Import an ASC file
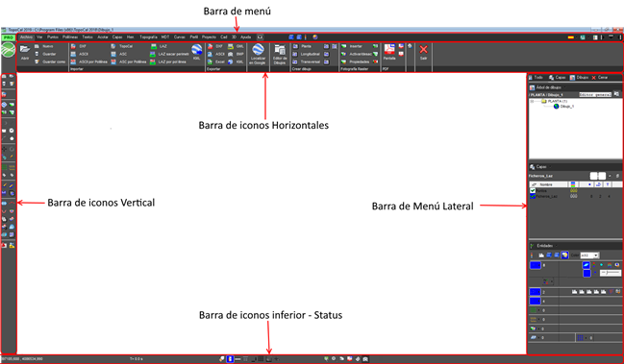 click(119, 54)
